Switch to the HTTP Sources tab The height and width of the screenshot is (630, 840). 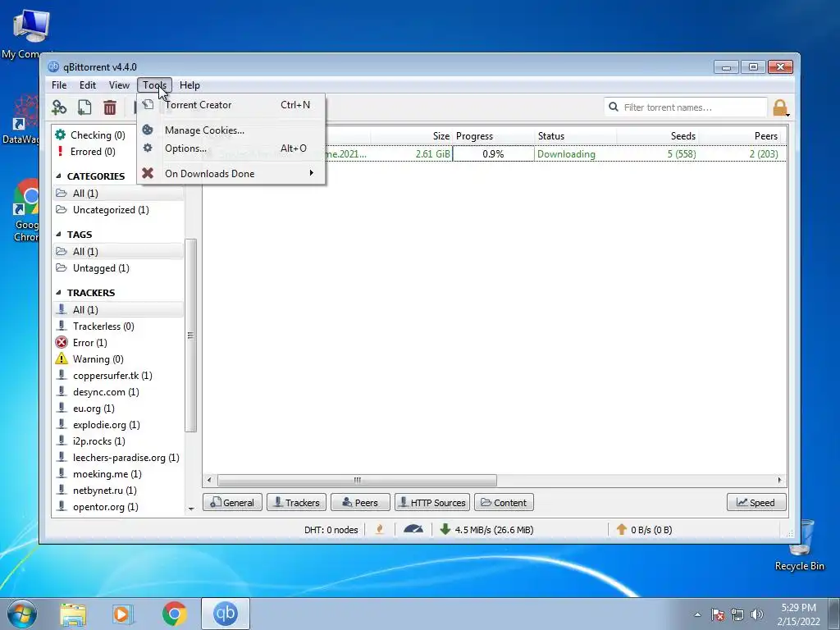coord(432,503)
